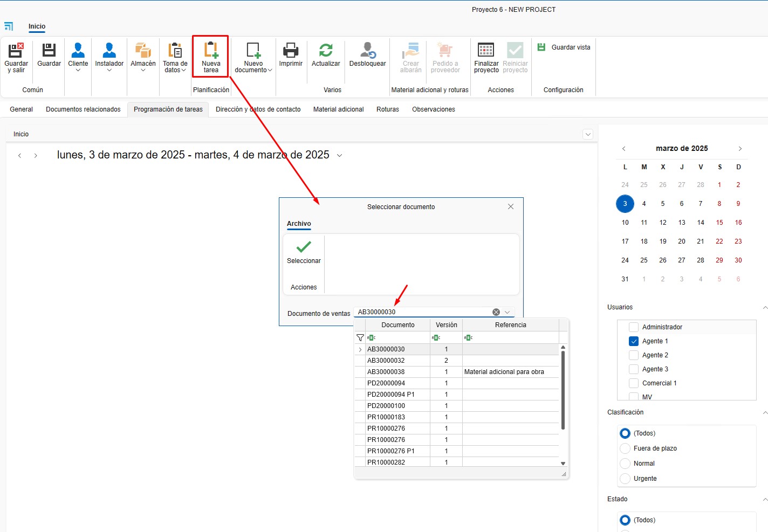768x532 pixels.
Task: Click the Reiniciar proyecto icon
Action: (x=515, y=50)
